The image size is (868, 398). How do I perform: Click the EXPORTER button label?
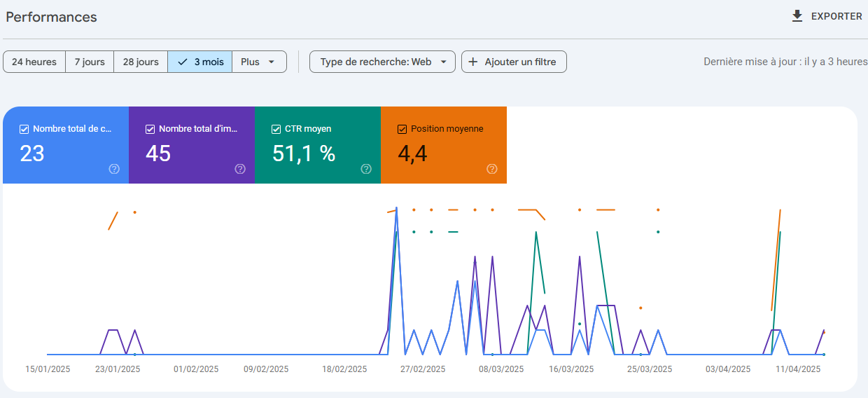(836, 16)
